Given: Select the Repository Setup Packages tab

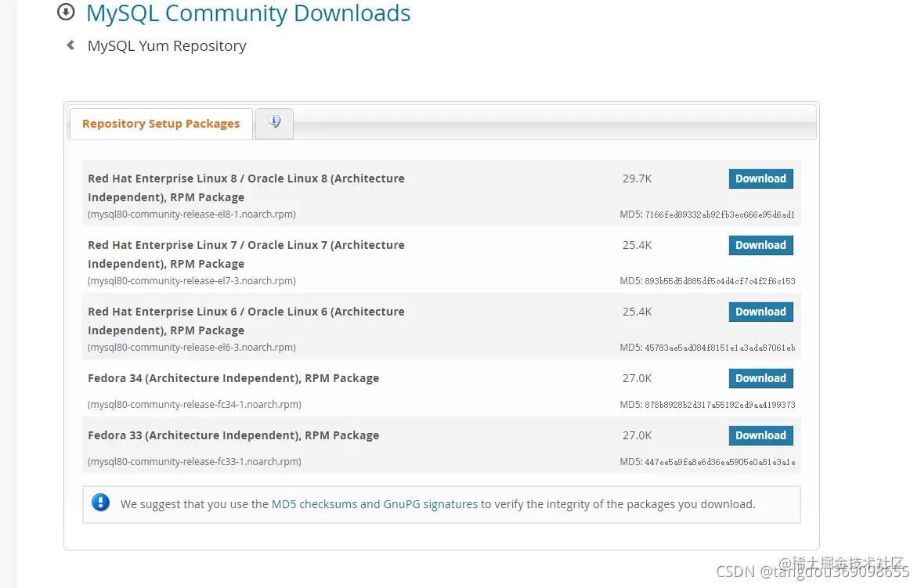Looking at the screenshot, I should coord(161,124).
